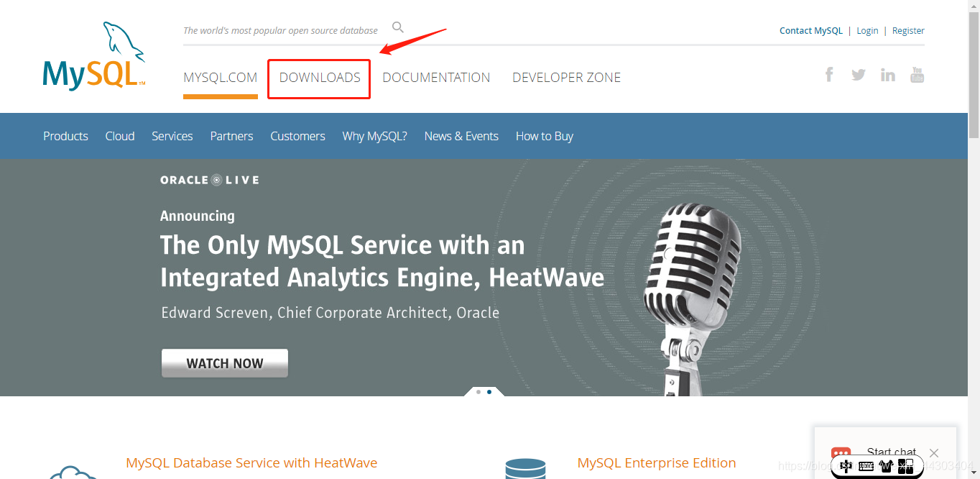Open the Cloud menu item
This screenshot has height=479, width=980.
point(120,136)
